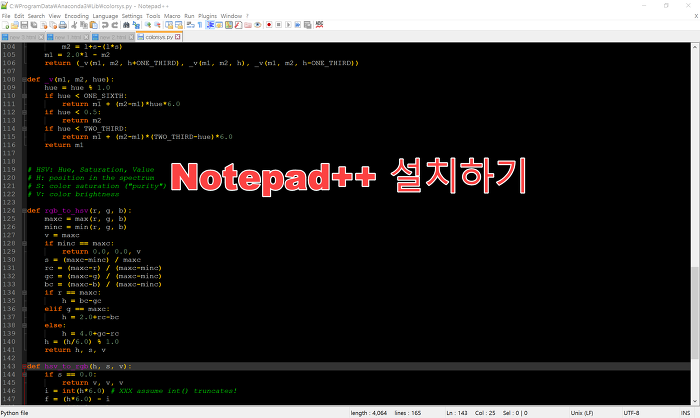Click the Close All toolbar icon

pyautogui.click(x=53, y=25)
